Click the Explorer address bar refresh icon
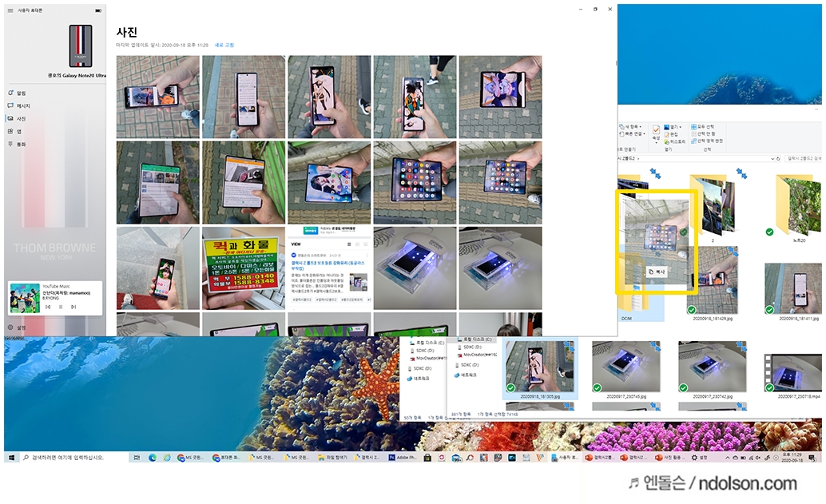Screen dimensions: 826x504 click(x=779, y=158)
